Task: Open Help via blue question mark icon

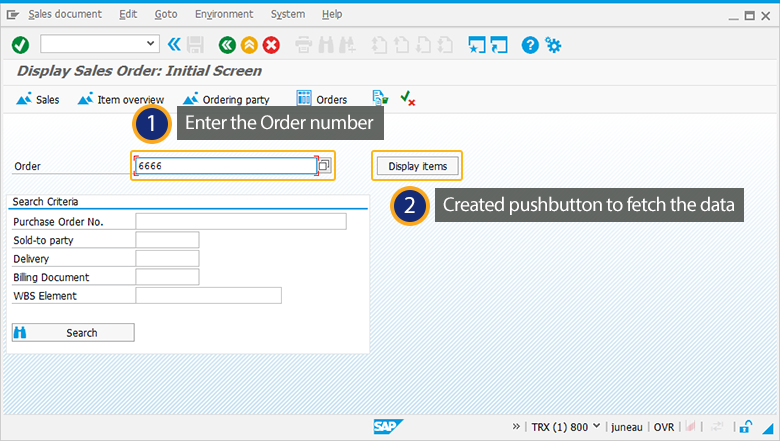Action: tap(530, 45)
